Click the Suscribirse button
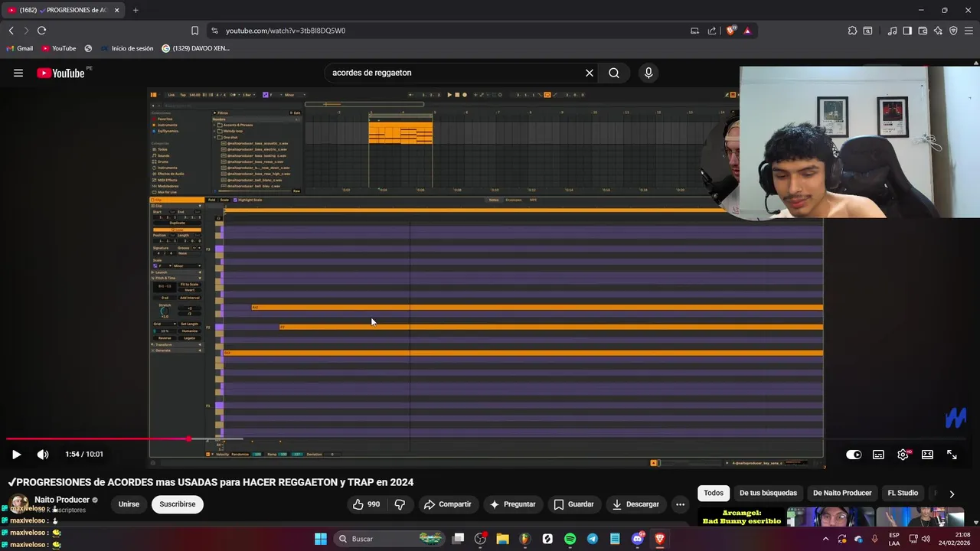Viewport: 980px width, 551px height. [x=178, y=504]
